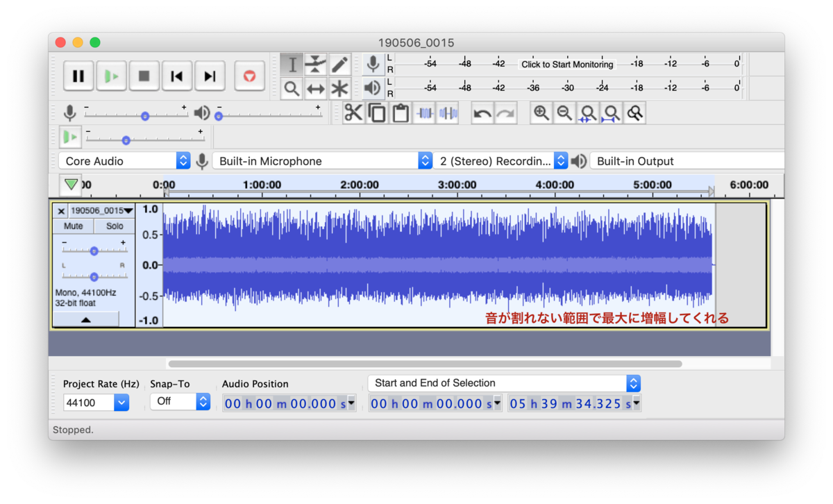Screen dimensions: 833x504
Task: Click Fit project to width icon
Action: pyautogui.click(x=612, y=112)
